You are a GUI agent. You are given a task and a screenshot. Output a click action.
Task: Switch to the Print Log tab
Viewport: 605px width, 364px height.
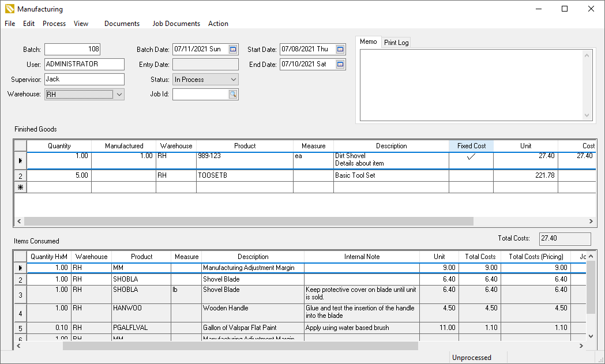click(396, 43)
